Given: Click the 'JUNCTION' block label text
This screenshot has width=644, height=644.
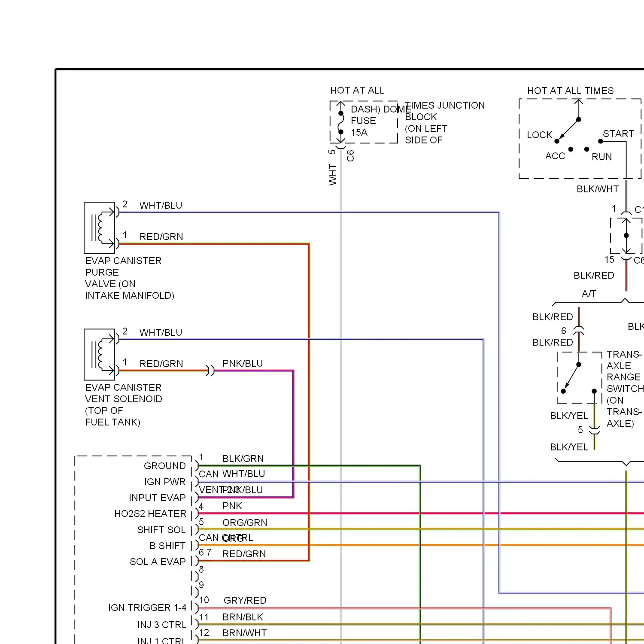Looking at the screenshot, I should (x=461, y=105).
